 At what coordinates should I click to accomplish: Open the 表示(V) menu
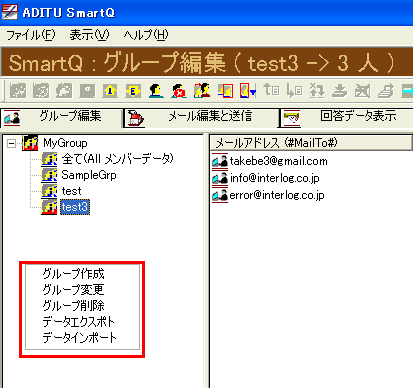(89, 35)
